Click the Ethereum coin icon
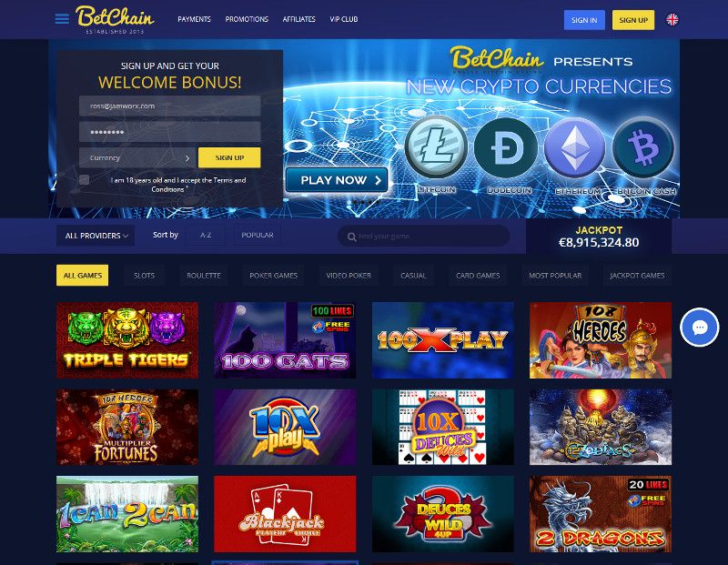This screenshot has width=728, height=565. pos(575,147)
